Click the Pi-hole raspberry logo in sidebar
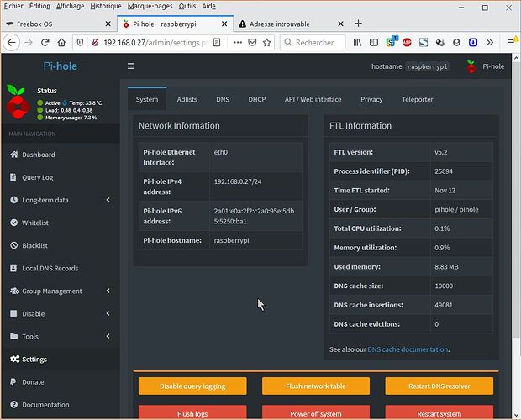521x420 pixels. [18, 102]
